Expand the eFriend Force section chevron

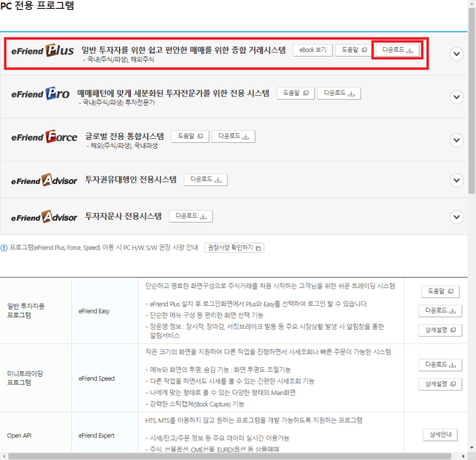[456, 140]
